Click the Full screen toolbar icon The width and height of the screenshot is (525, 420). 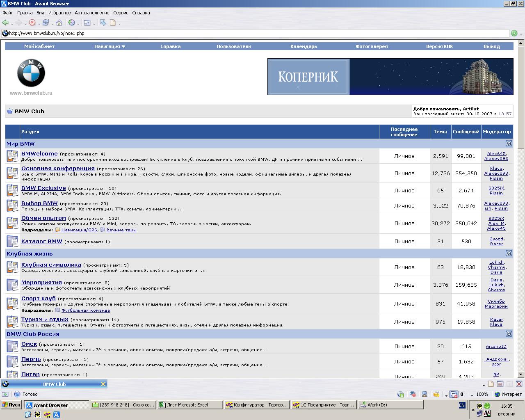coord(87,23)
